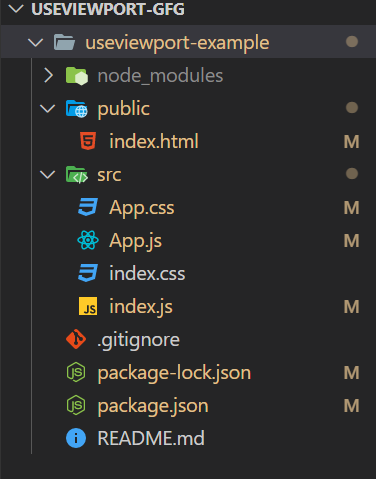The width and height of the screenshot is (376, 479).
Task: Click the yellow JS icon beside index.js
Action: 88,306
